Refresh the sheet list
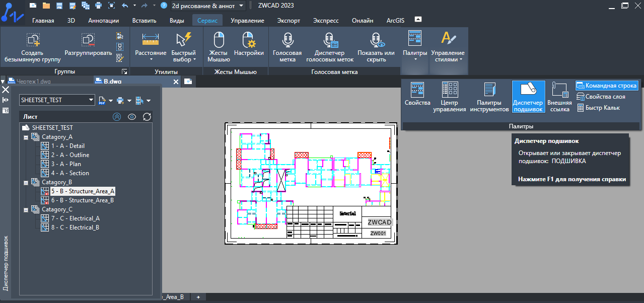 click(147, 117)
